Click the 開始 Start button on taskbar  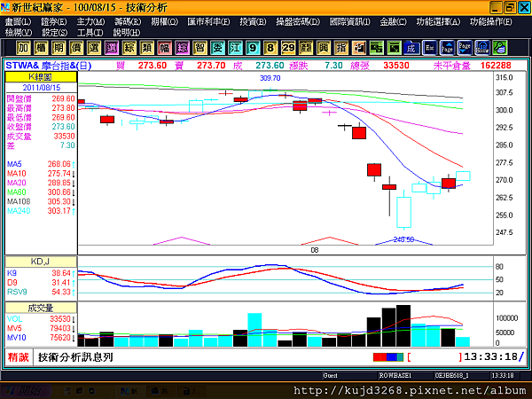[x=26, y=391]
